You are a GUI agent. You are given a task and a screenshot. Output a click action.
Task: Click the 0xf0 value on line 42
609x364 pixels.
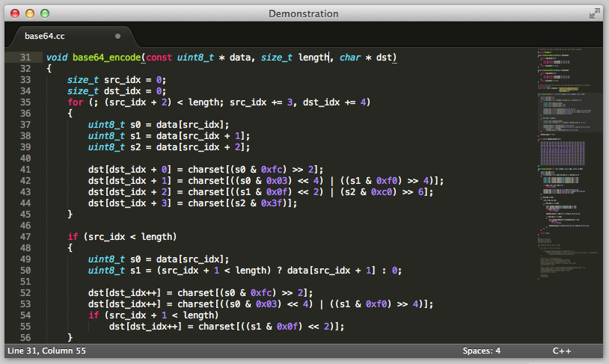(387, 181)
